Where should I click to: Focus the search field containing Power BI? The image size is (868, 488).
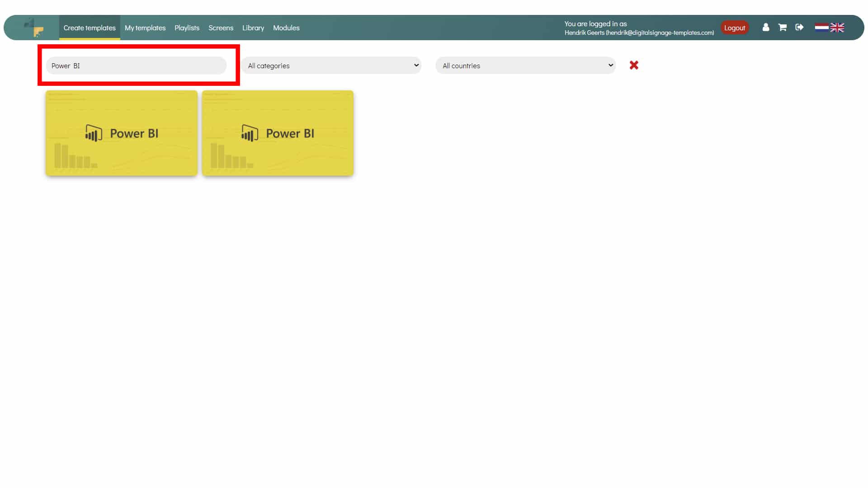click(x=136, y=66)
